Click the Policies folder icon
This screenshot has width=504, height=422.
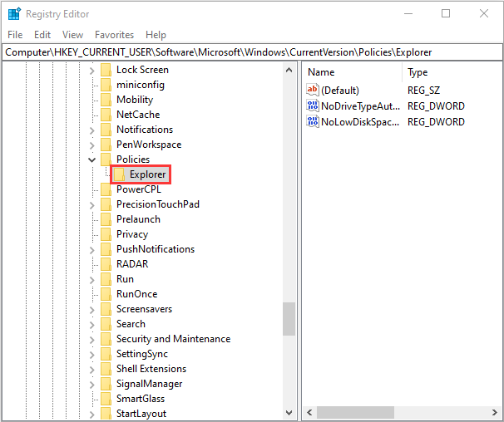click(106, 159)
